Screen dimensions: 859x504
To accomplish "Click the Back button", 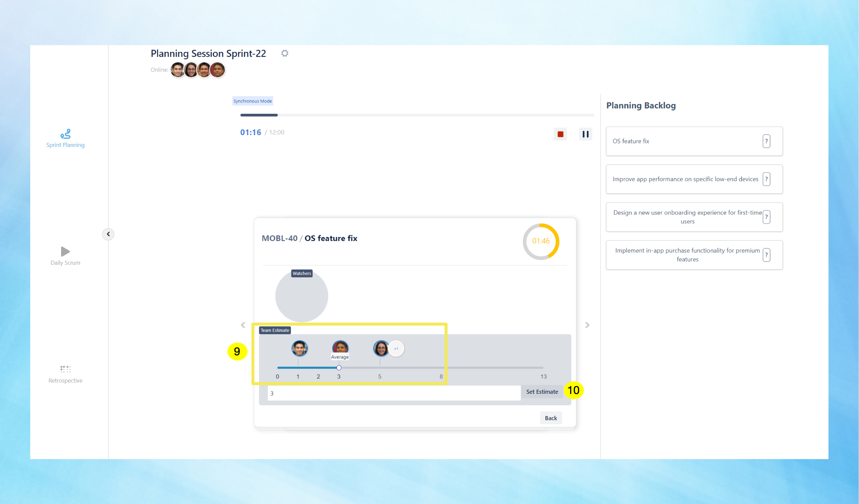I will point(550,418).
